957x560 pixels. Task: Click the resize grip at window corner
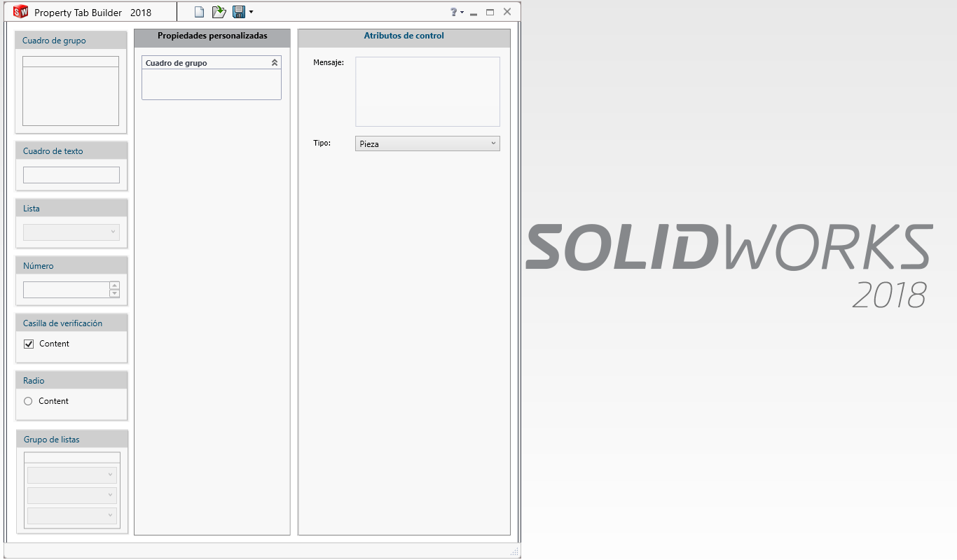(516, 553)
